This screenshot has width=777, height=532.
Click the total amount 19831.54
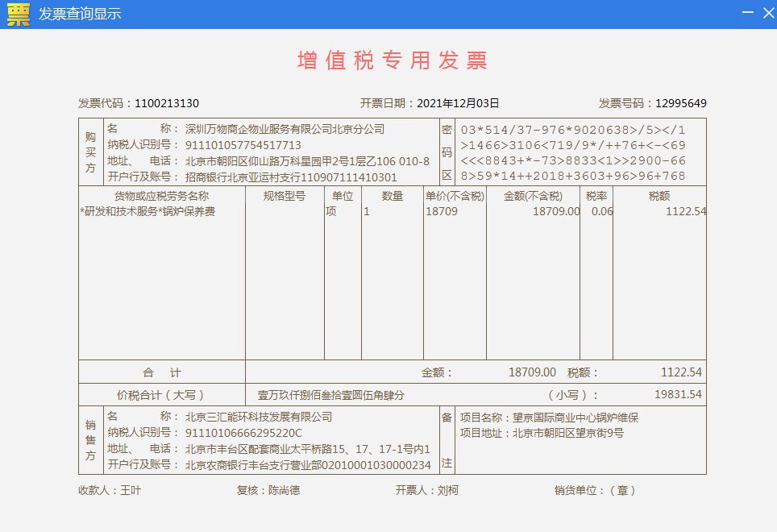point(678,395)
